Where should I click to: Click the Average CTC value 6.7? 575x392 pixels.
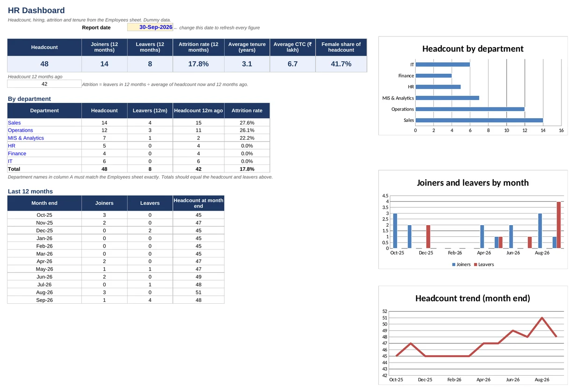tap(293, 64)
